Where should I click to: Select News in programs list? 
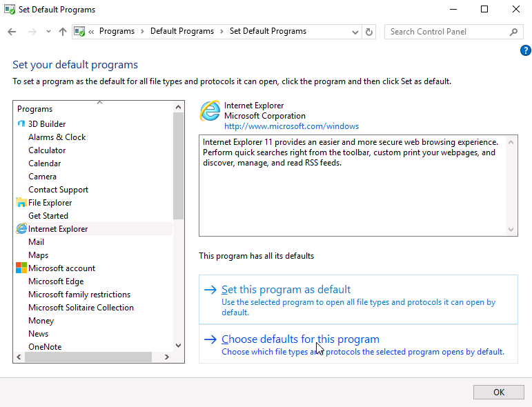click(x=39, y=334)
